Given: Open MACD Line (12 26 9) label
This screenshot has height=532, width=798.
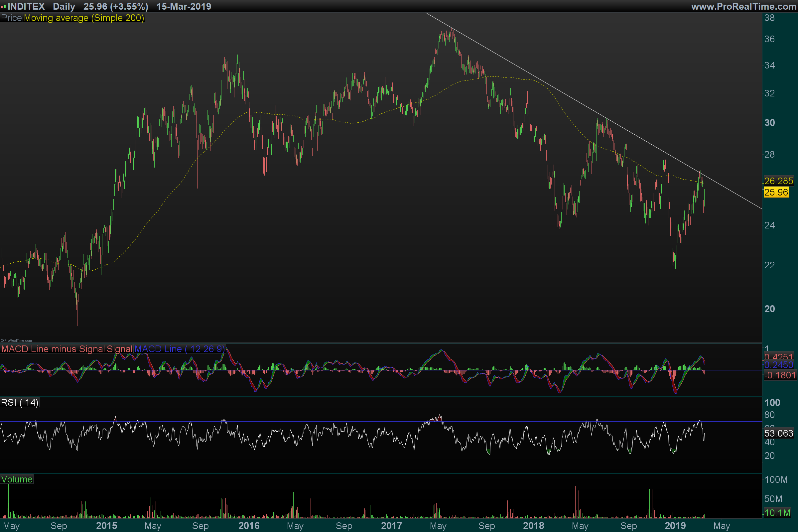Looking at the screenshot, I should [x=180, y=349].
